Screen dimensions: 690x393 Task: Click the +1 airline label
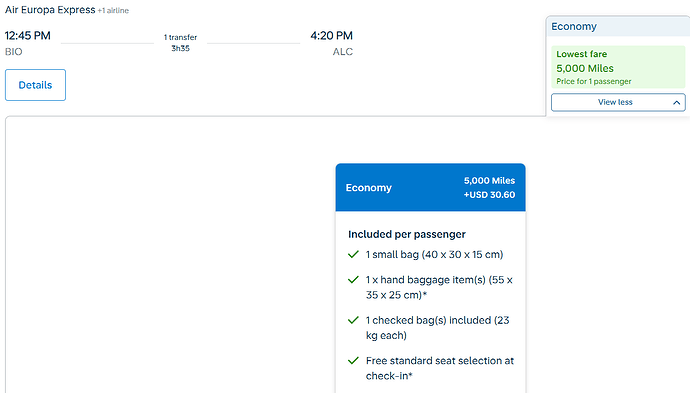pyautogui.click(x=113, y=11)
